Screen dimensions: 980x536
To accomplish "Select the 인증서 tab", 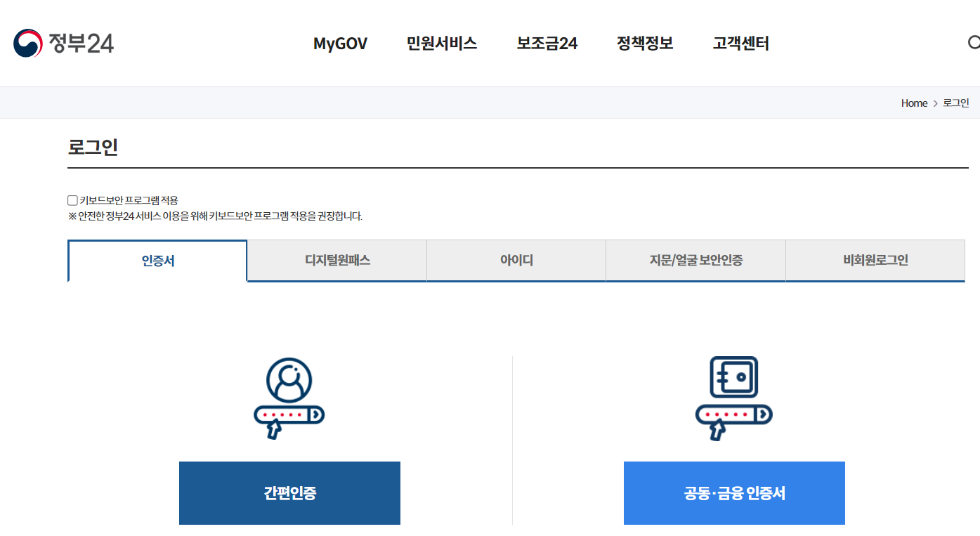I will [x=157, y=261].
